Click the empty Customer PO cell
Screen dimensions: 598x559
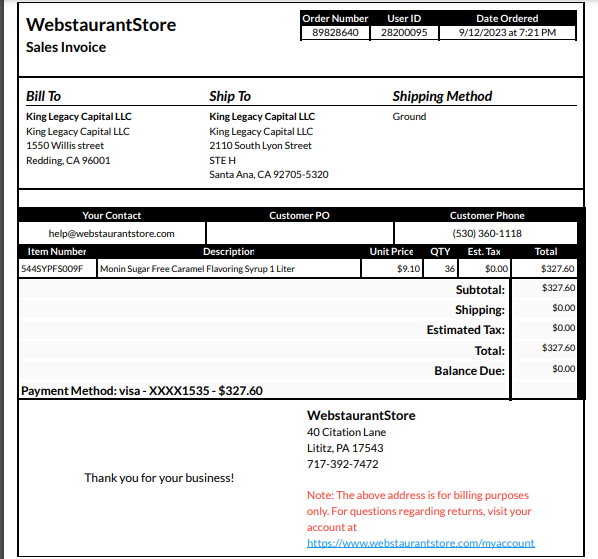tap(300, 233)
